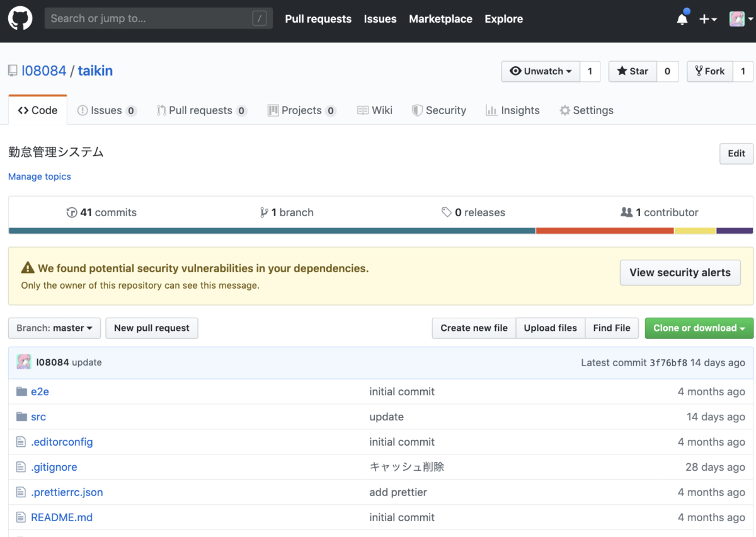The image size is (756, 537).
Task: Open the Clone or download dropdown
Action: click(699, 328)
